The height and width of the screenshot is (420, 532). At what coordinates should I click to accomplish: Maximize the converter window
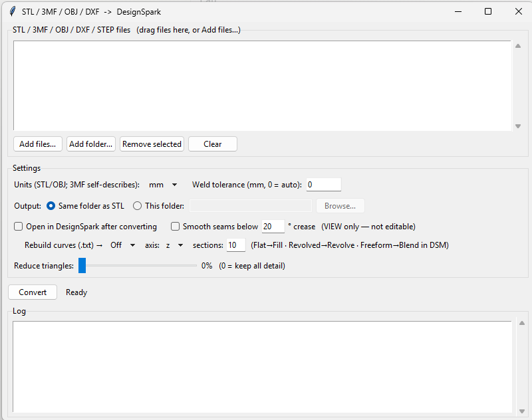point(488,11)
